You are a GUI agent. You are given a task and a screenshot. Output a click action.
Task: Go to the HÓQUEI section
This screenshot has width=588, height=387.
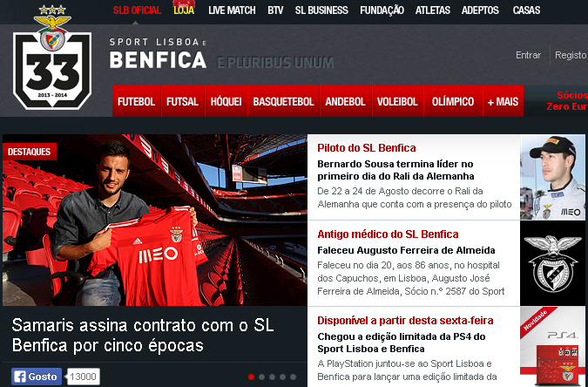tap(226, 101)
